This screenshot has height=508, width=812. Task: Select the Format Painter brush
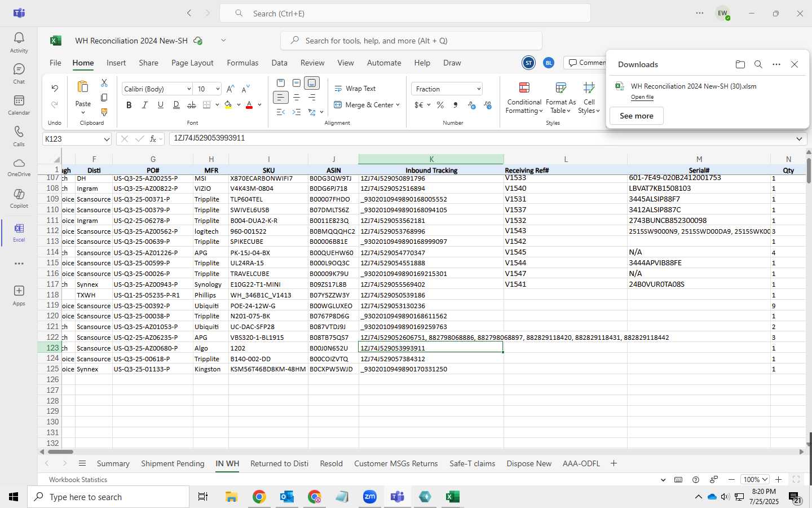point(104,112)
